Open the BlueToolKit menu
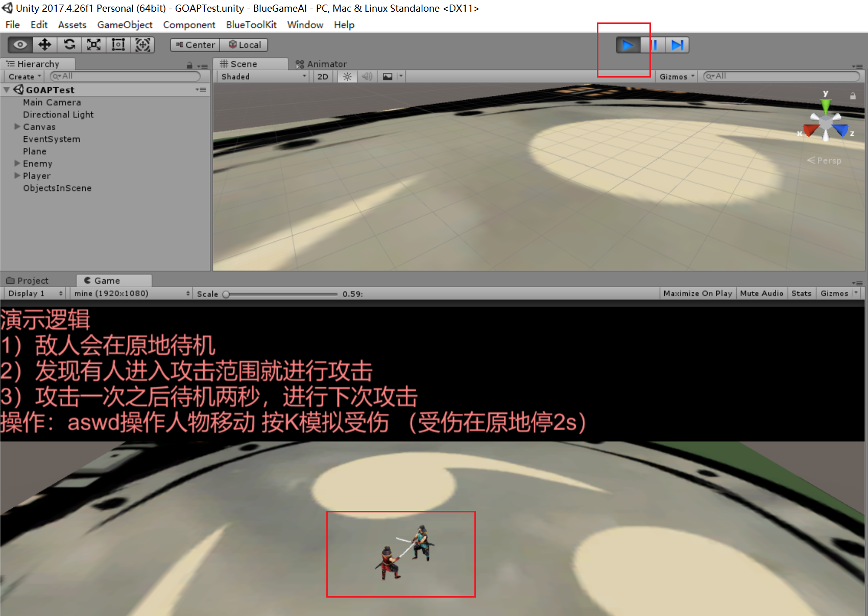This screenshot has height=616, width=868. pos(251,24)
